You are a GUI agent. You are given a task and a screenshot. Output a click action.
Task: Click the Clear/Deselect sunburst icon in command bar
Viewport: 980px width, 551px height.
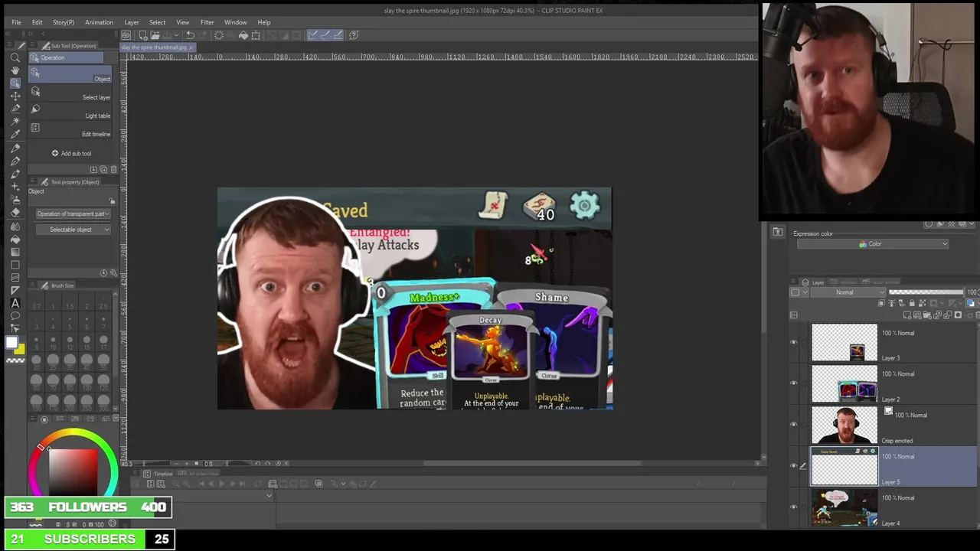[x=219, y=35]
